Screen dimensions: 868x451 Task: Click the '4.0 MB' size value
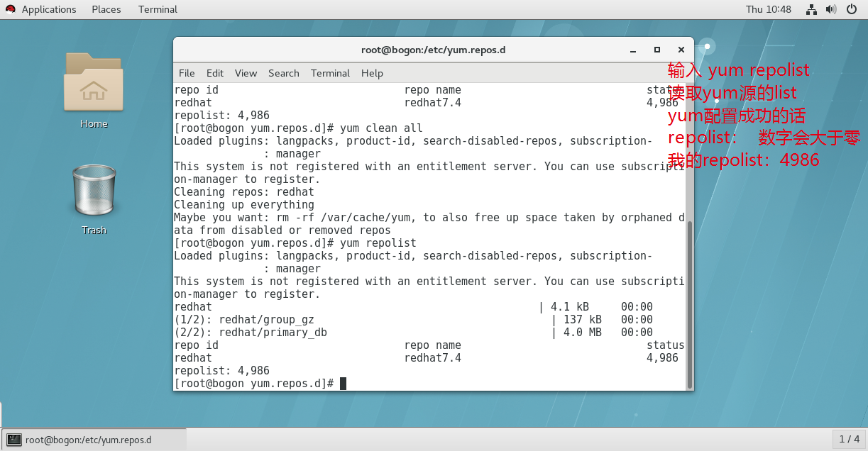(x=583, y=333)
